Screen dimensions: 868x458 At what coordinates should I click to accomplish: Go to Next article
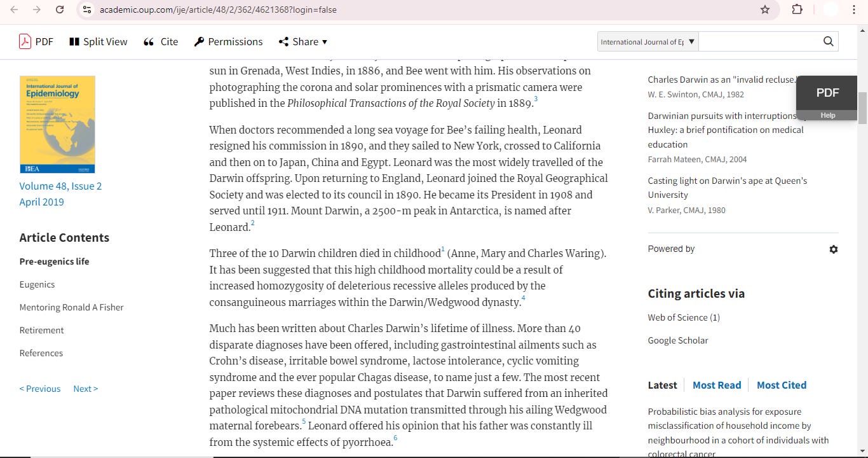pyautogui.click(x=86, y=389)
